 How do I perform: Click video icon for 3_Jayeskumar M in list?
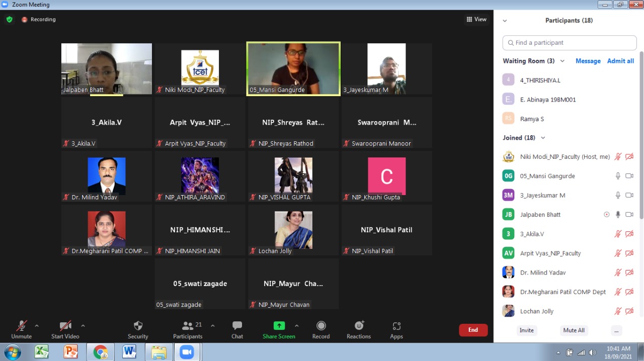[x=629, y=195]
